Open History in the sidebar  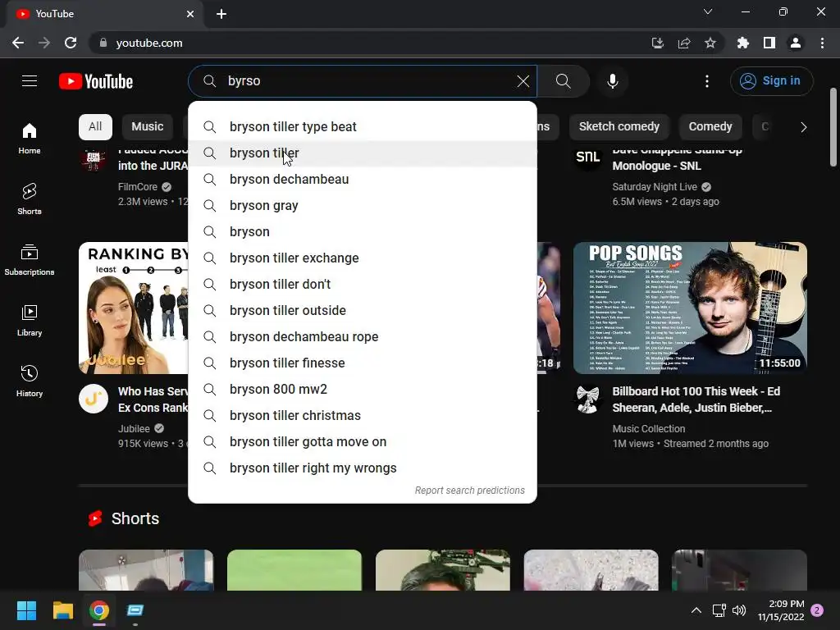tap(30, 381)
